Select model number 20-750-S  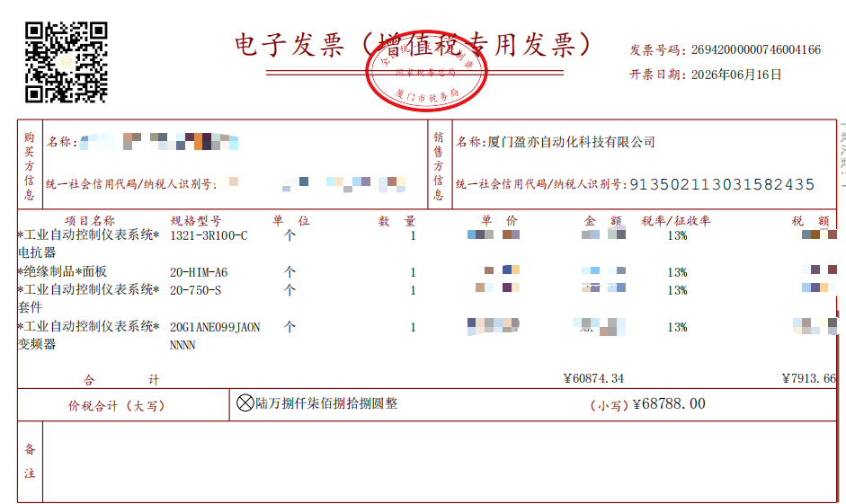click(195, 290)
